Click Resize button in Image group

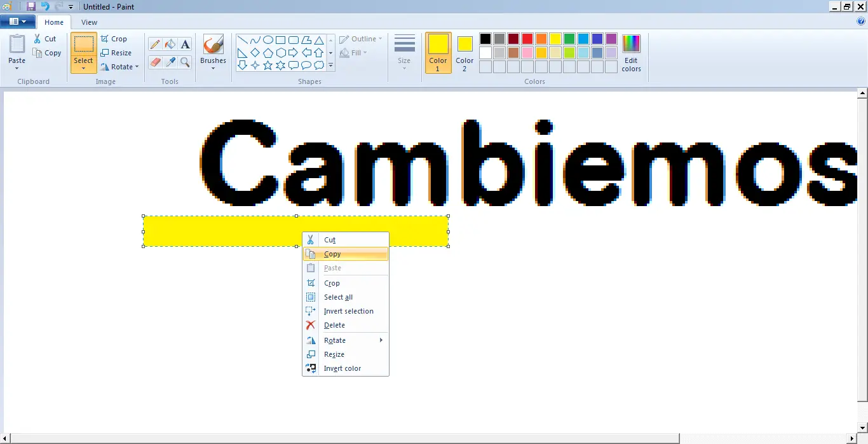tap(116, 53)
